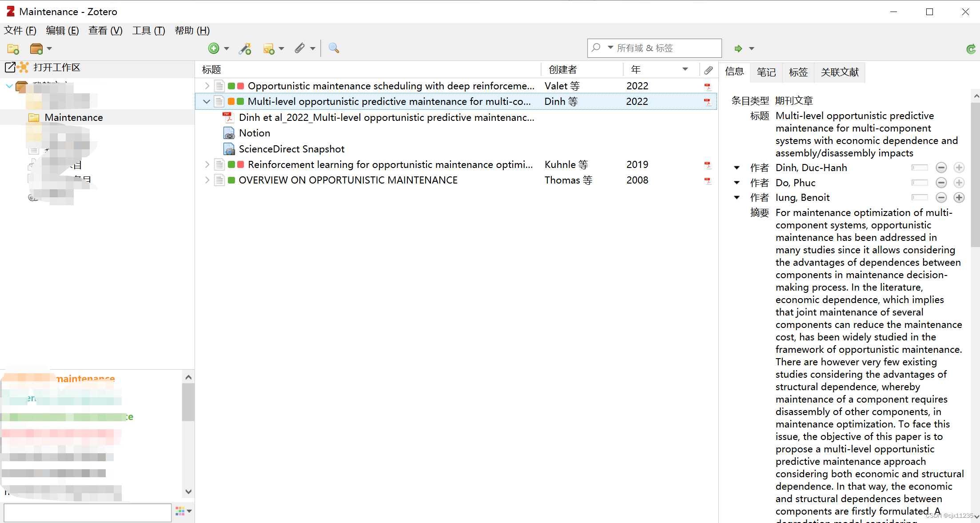This screenshot has width=980, height=523.
Task: Expand the OVERVIEW ON OPPORTUNISTIC MAINTENANCE item
Action: point(207,180)
